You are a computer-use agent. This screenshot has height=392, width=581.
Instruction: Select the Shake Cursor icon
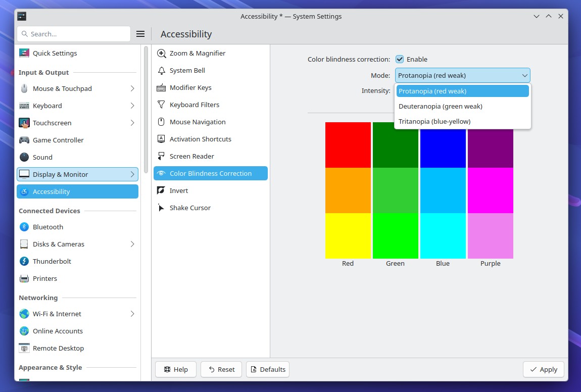coord(161,208)
